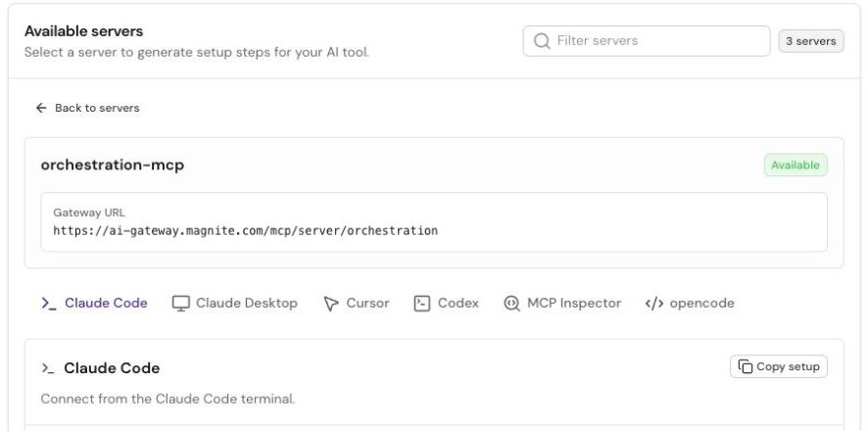
Task: Click the back arrow icon
Action: (x=41, y=108)
